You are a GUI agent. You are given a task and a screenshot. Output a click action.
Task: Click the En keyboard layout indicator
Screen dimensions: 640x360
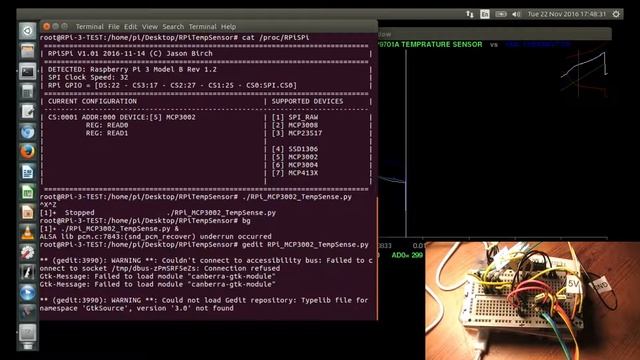click(484, 14)
